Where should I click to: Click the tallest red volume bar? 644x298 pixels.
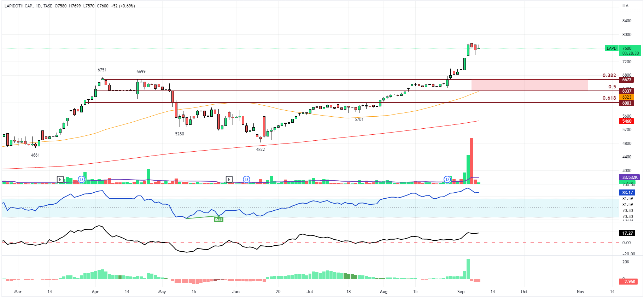[x=472, y=161]
